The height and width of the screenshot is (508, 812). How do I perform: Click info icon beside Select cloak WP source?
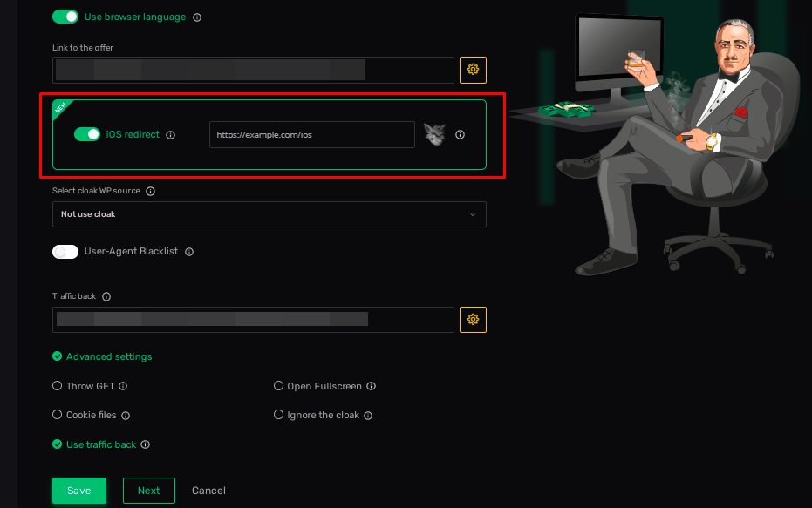tap(151, 191)
